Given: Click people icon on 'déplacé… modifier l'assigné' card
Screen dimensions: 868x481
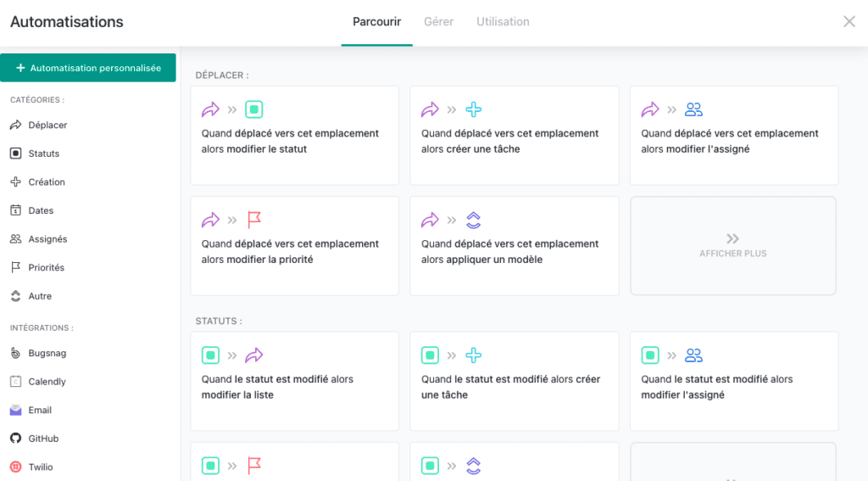Looking at the screenshot, I should pos(693,109).
